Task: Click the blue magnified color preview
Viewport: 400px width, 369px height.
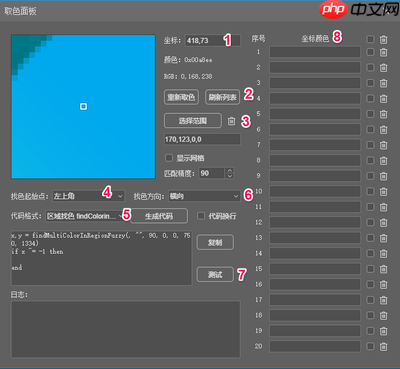Action: click(83, 107)
